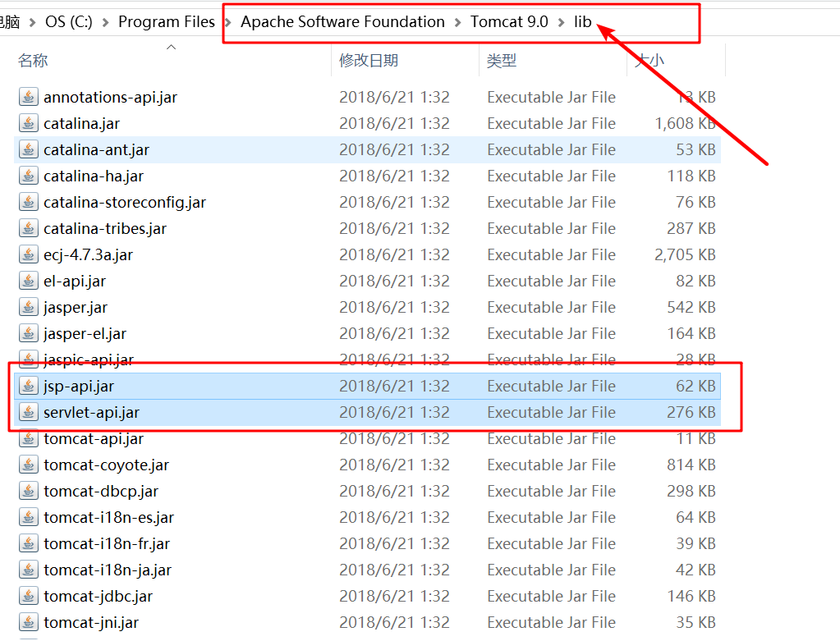
Task: Select file name servlet-api.jar
Action: [92, 412]
